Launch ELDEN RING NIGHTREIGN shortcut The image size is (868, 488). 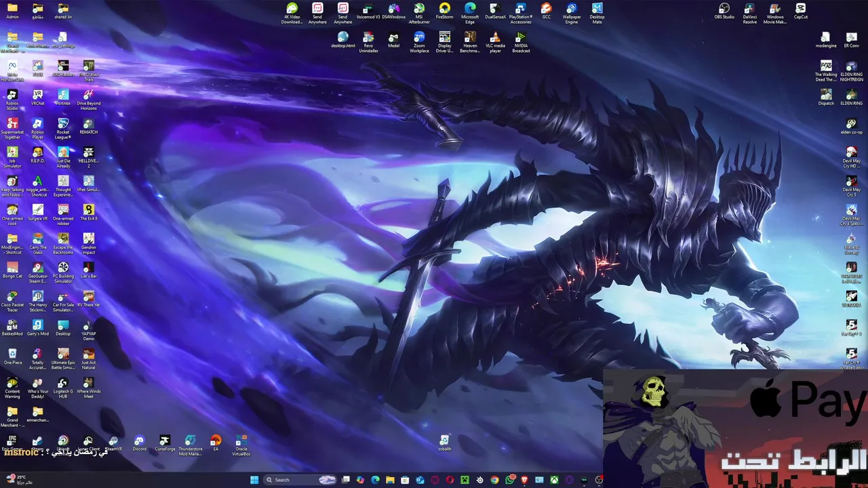coord(851,71)
